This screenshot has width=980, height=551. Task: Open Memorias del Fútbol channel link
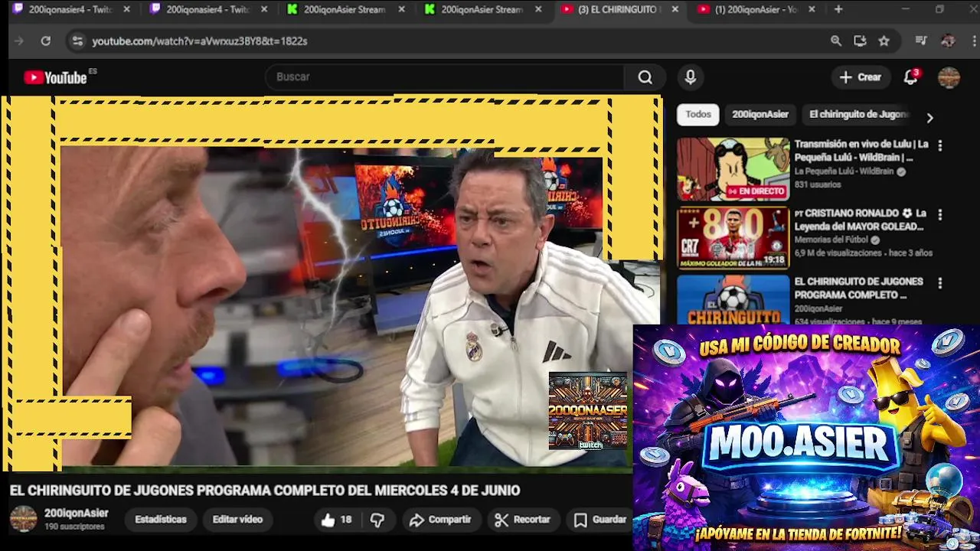[x=832, y=240]
